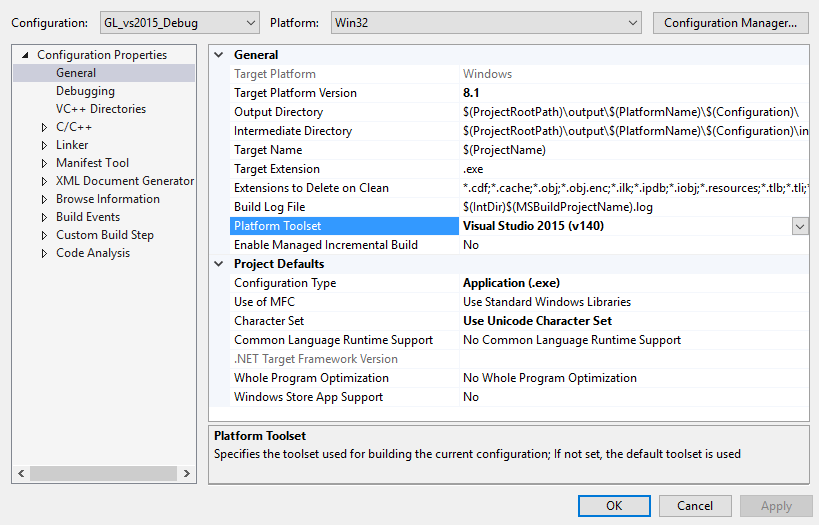Expand the C/C++ tree node
This screenshot has height=525, width=819.
44,127
